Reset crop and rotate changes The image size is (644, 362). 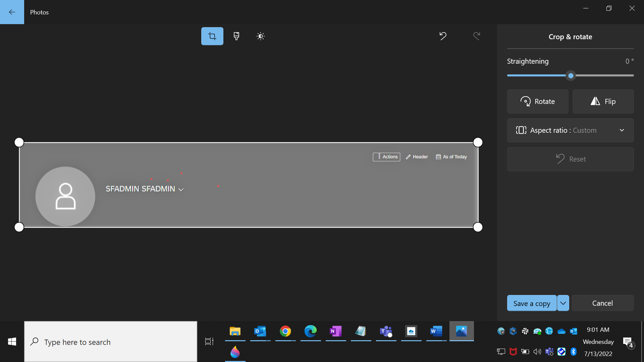(x=570, y=159)
